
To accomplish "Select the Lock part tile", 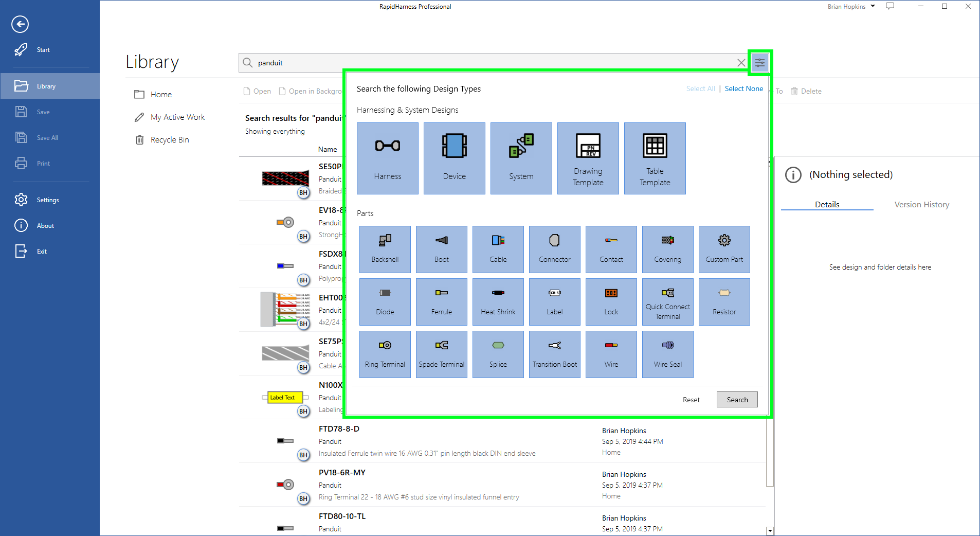I will pos(611,302).
